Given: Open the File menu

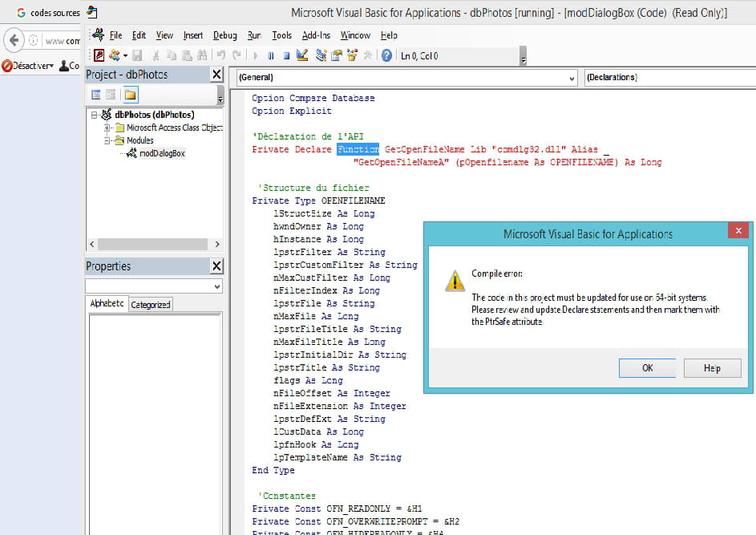Looking at the screenshot, I should pyautogui.click(x=115, y=35).
